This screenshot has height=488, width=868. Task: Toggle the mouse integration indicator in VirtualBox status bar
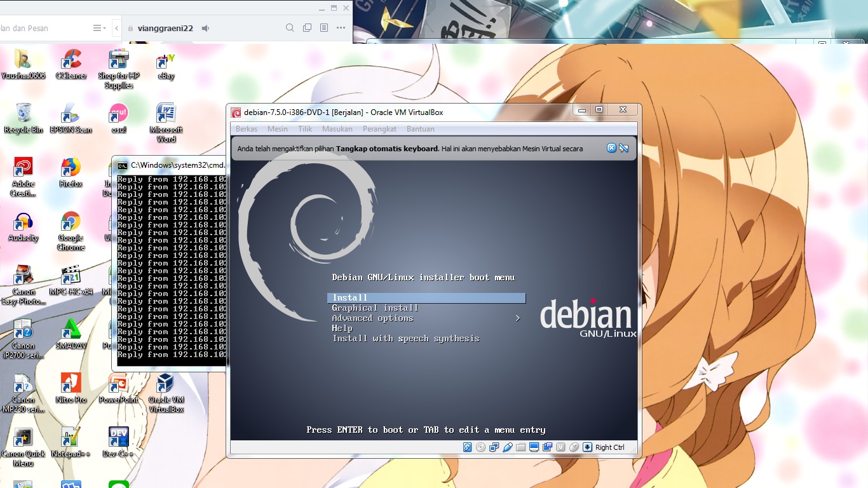click(x=574, y=447)
